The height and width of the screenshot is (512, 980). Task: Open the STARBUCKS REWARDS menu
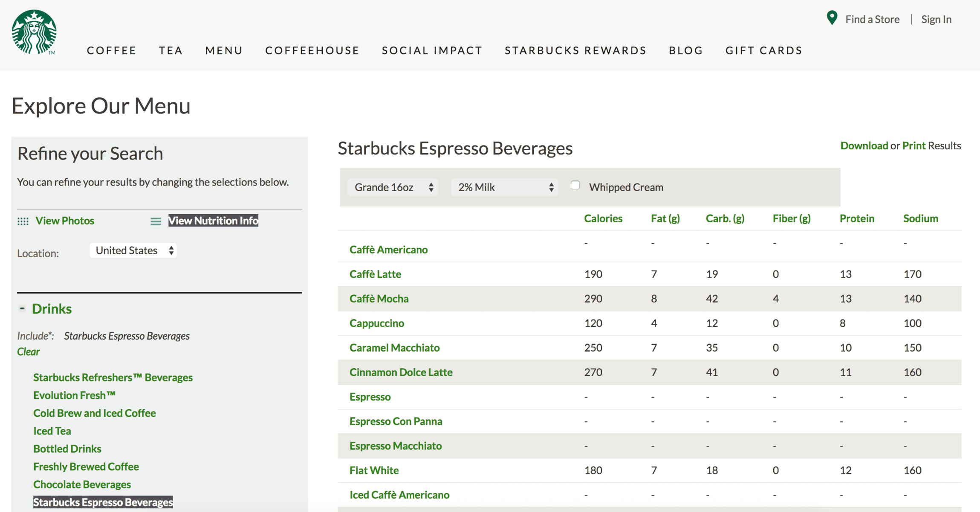[576, 50]
